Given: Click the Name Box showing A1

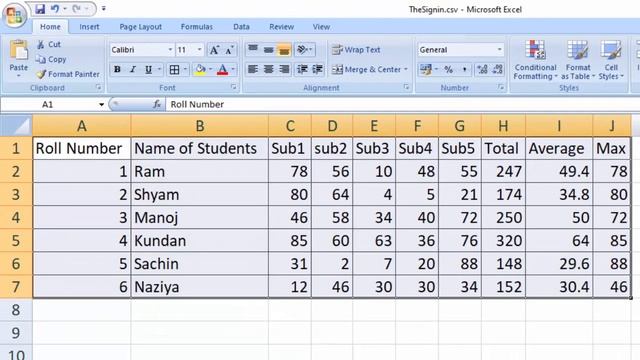Looking at the screenshot, I should pyautogui.click(x=53, y=104).
